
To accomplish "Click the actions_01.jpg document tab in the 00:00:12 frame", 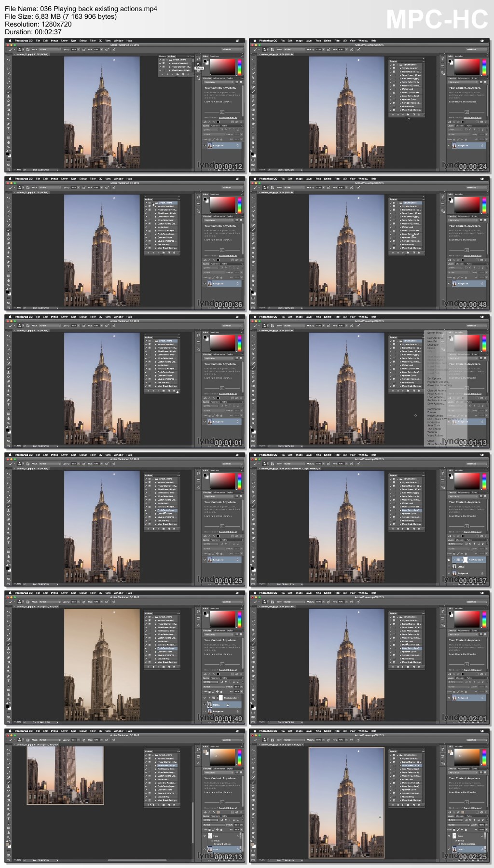I will (x=31, y=55).
